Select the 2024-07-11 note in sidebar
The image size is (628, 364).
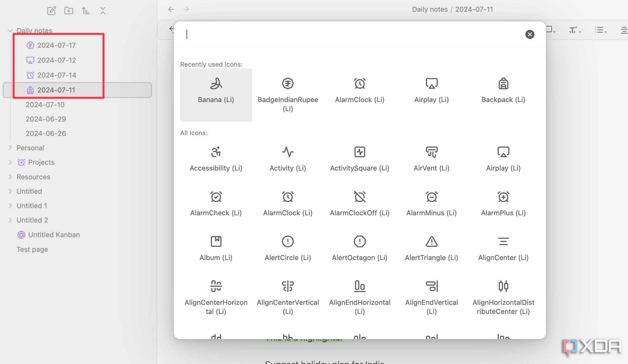tap(77, 90)
